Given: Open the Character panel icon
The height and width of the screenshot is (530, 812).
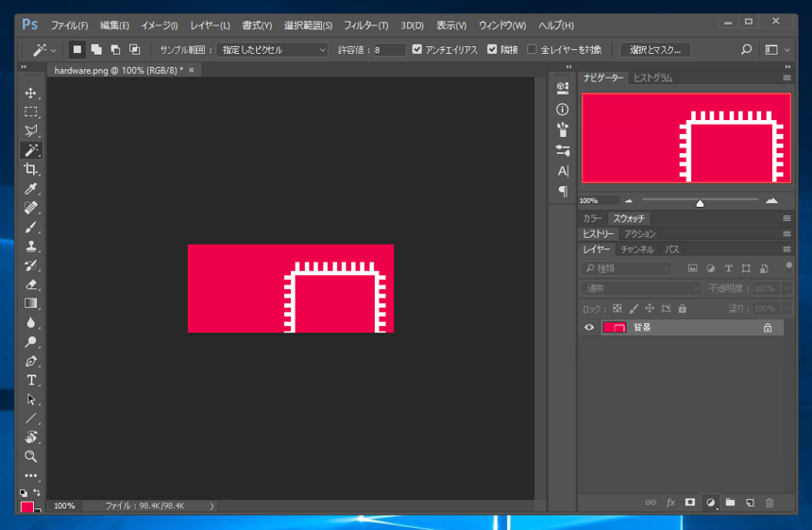Looking at the screenshot, I should 563,171.
